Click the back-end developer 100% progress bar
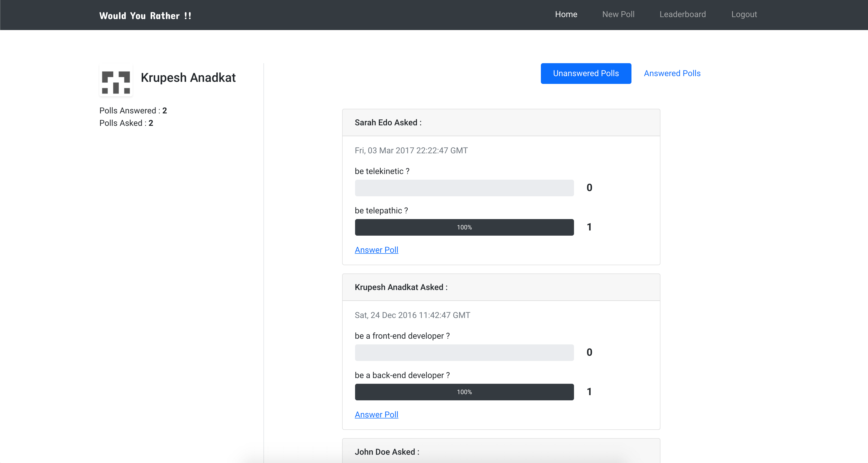Screen dimensions: 868x463 click(x=464, y=392)
